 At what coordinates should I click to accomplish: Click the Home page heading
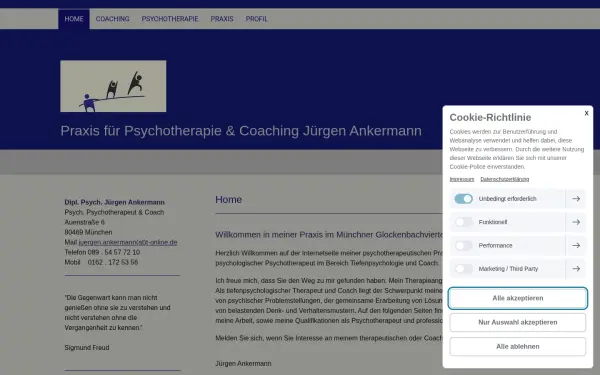tap(228, 199)
